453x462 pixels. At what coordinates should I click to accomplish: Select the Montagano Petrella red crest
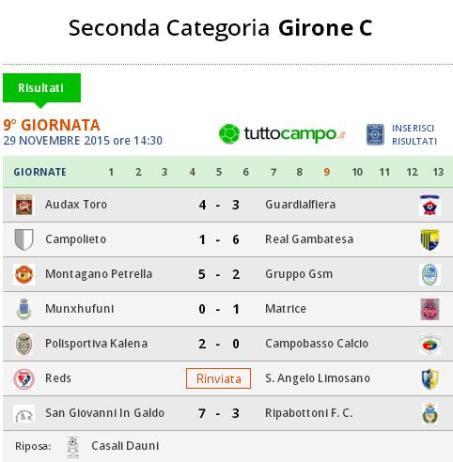coord(24,274)
